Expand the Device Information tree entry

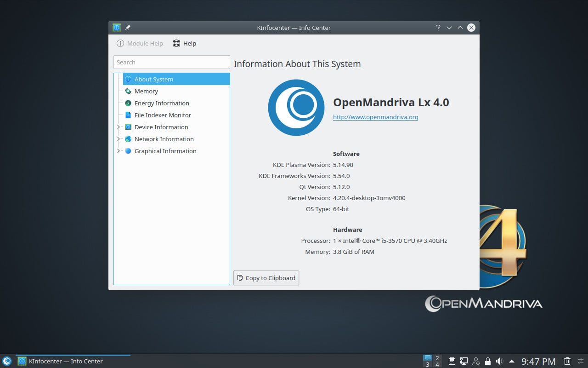(119, 127)
